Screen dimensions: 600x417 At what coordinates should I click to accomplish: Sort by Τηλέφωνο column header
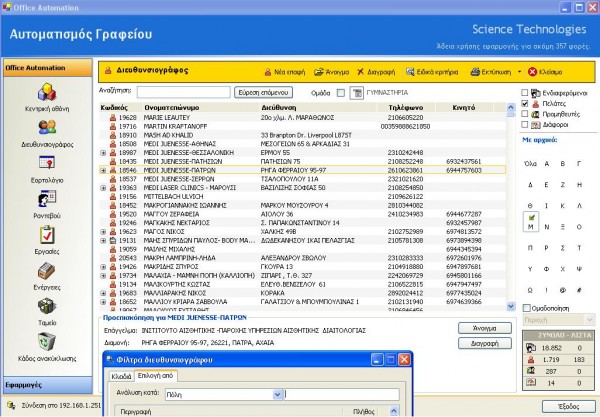pyautogui.click(x=406, y=108)
